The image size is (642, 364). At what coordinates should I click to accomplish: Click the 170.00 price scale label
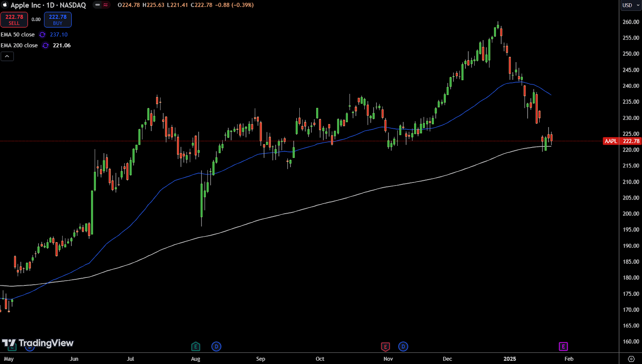coord(631,309)
